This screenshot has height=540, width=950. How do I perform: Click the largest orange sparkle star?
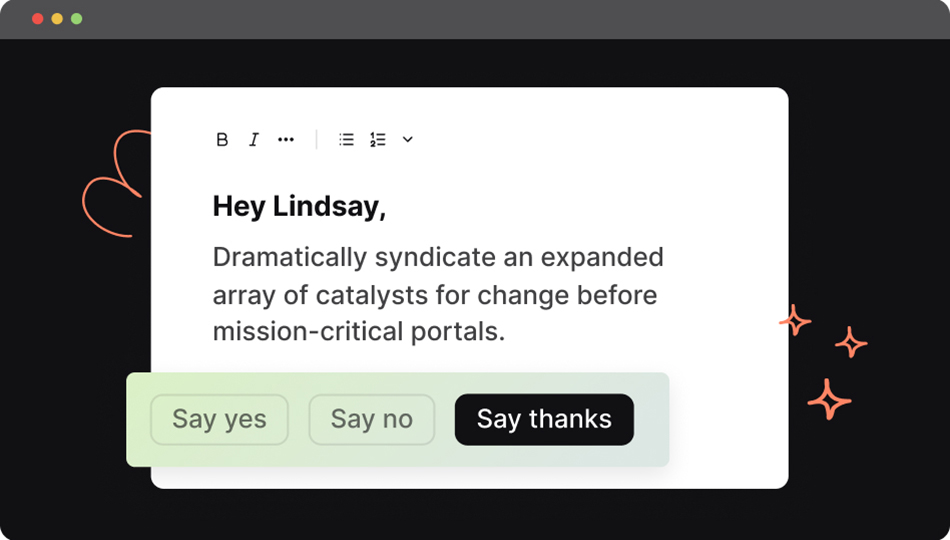point(829,399)
